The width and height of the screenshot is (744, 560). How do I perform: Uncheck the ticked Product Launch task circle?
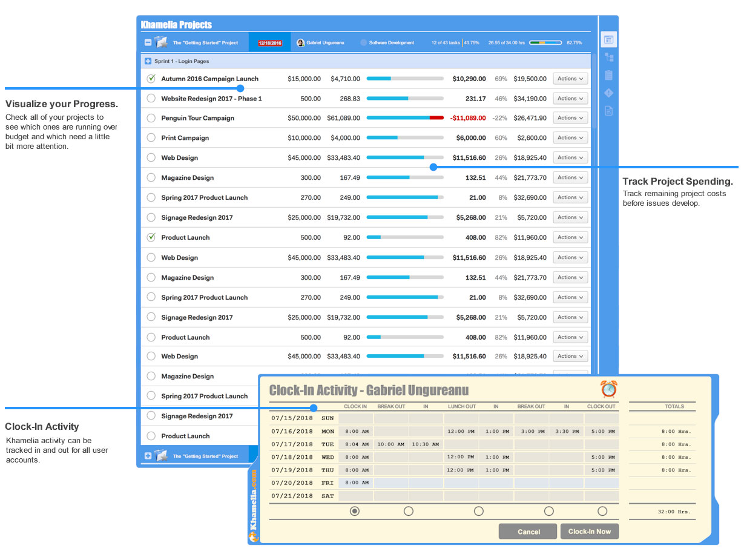tap(151, 237)
